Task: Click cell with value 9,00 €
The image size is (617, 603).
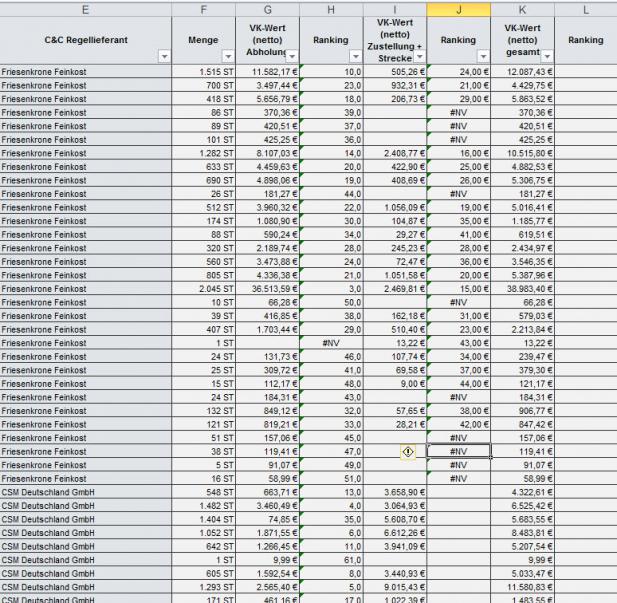Action: tap(395, 384)
